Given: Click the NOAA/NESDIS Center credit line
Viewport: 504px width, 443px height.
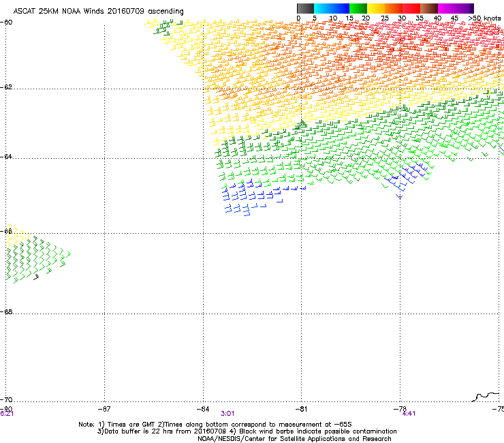Looking at the screenshot, I should (x=294, y=439).
